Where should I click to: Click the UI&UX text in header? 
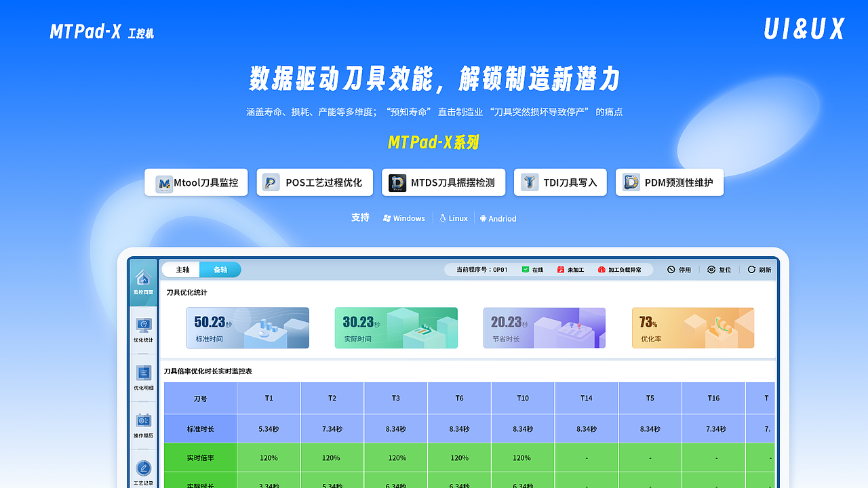point(804,28)
